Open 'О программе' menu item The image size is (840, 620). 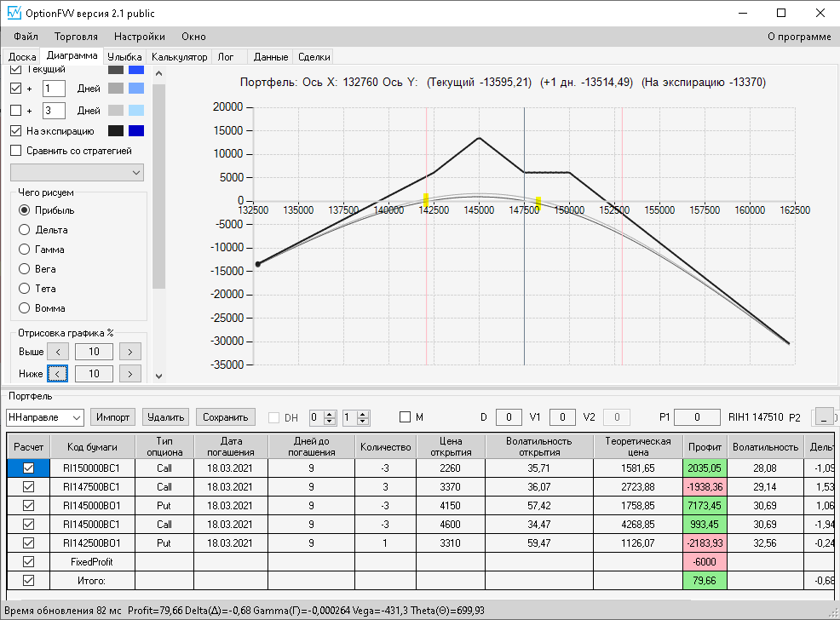(x=799, y=37)
